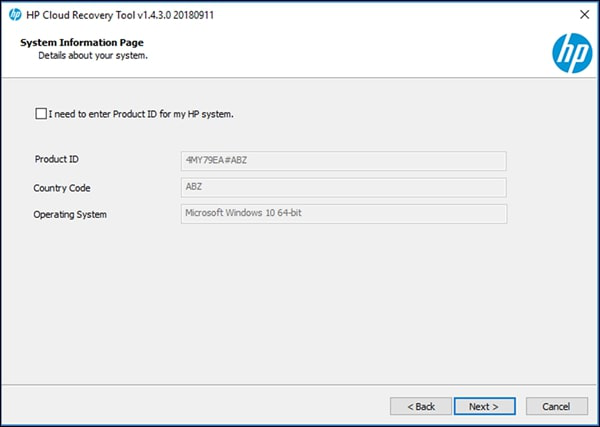Cancel the HP Cloud Recovery Tool wizard
This screenshot has width=600, height=427.
[x=556, y=406]
